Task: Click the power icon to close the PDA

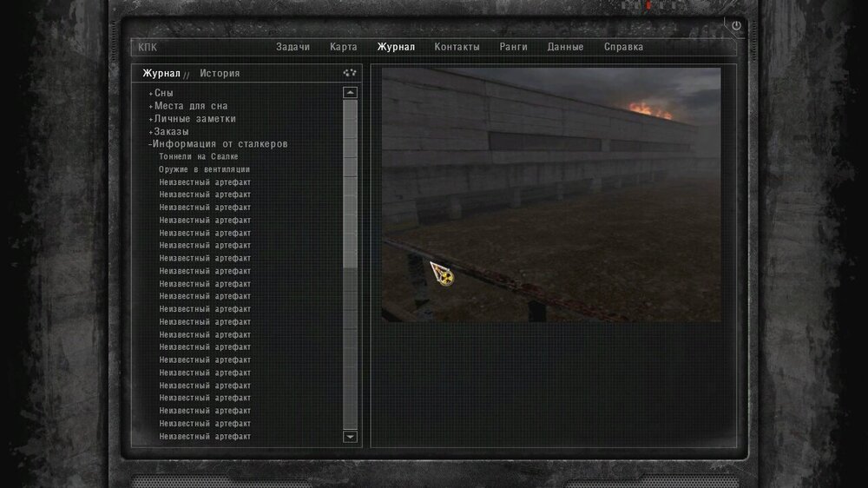Action: point(736,25)
